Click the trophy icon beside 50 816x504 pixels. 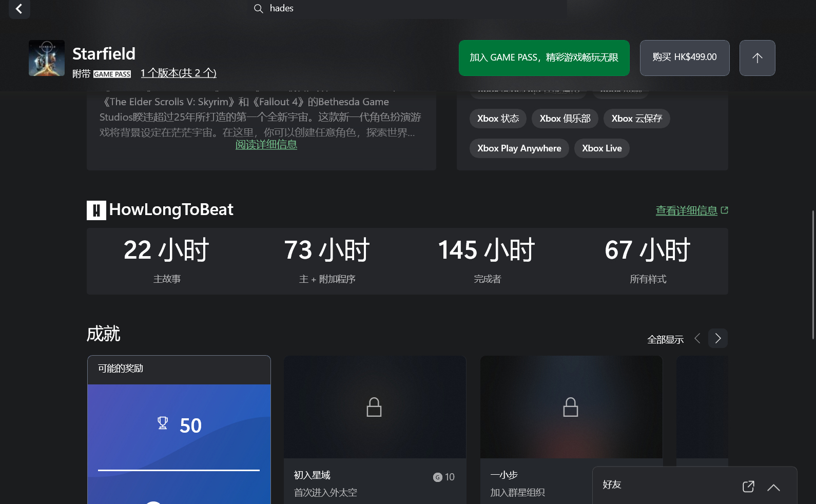163,423
